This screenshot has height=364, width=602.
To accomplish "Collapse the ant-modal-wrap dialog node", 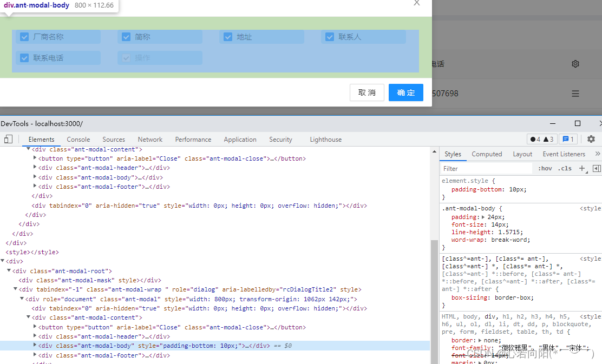I will pos(15,289).
